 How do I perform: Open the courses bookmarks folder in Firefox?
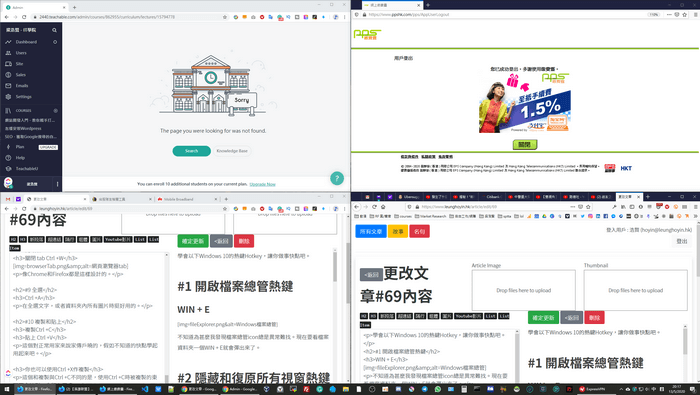pyautogui.click(x=403, y=216)
